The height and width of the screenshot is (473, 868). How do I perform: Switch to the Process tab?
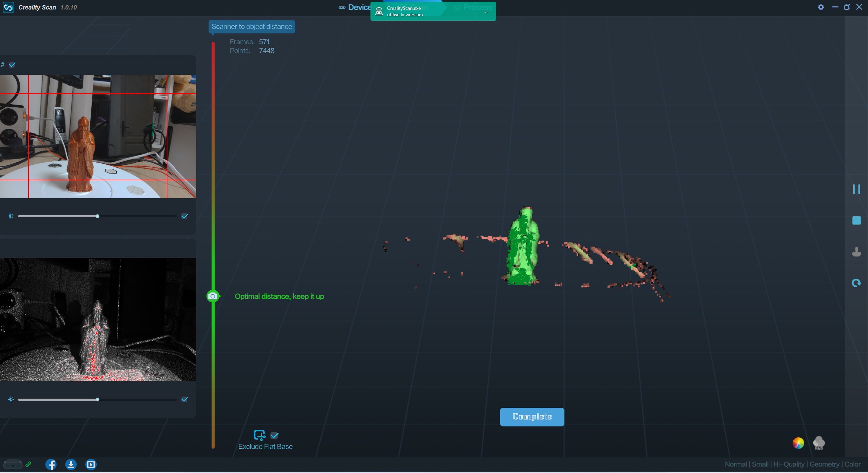coord(473,7)
